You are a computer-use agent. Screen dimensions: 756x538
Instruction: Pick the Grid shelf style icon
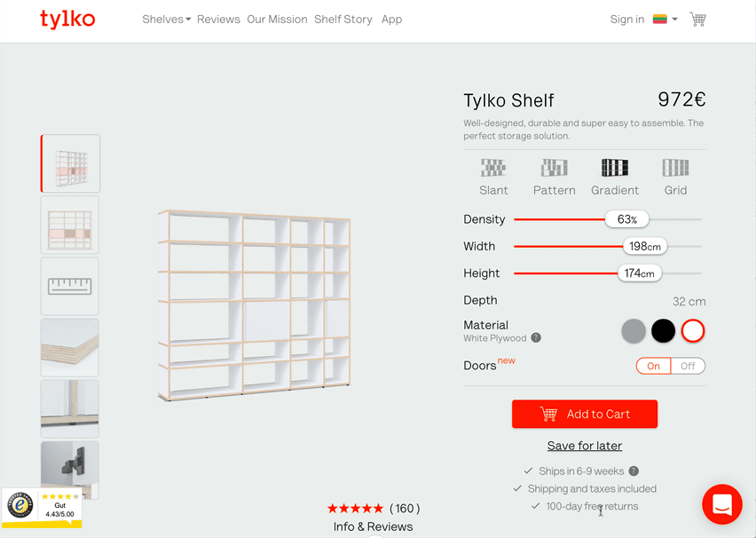[x=675, y=168]
